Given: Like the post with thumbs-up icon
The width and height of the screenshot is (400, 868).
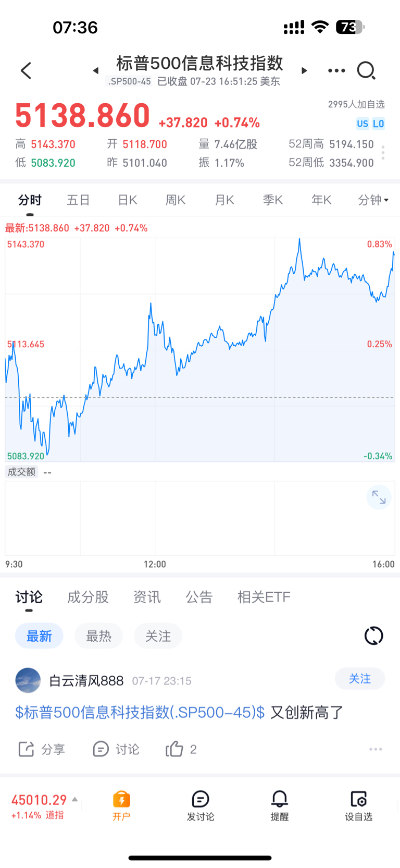Looking at the screenshot, I should (174, 749).
